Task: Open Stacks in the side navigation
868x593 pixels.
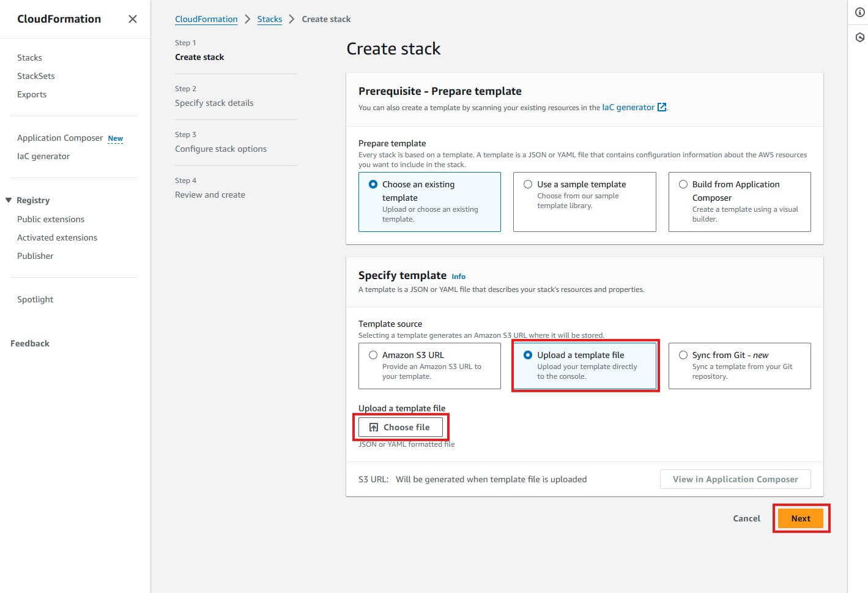Action: (29, 58)
